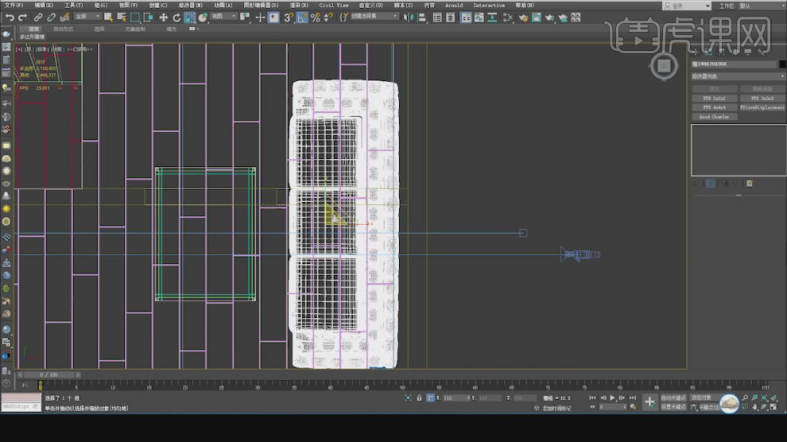This screenshot has height=442, width=787.
Task: Select the Move transform tool
Action: 163,17
